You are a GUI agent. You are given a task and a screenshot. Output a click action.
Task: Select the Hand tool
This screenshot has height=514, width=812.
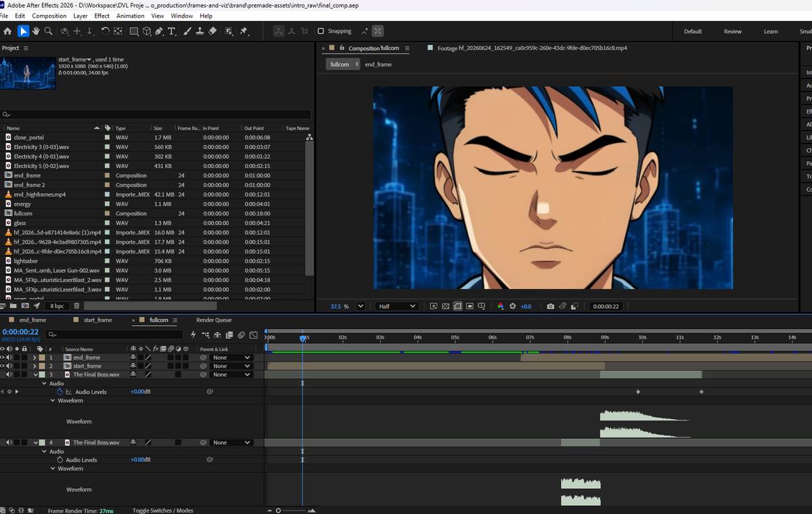click(36, 31)
